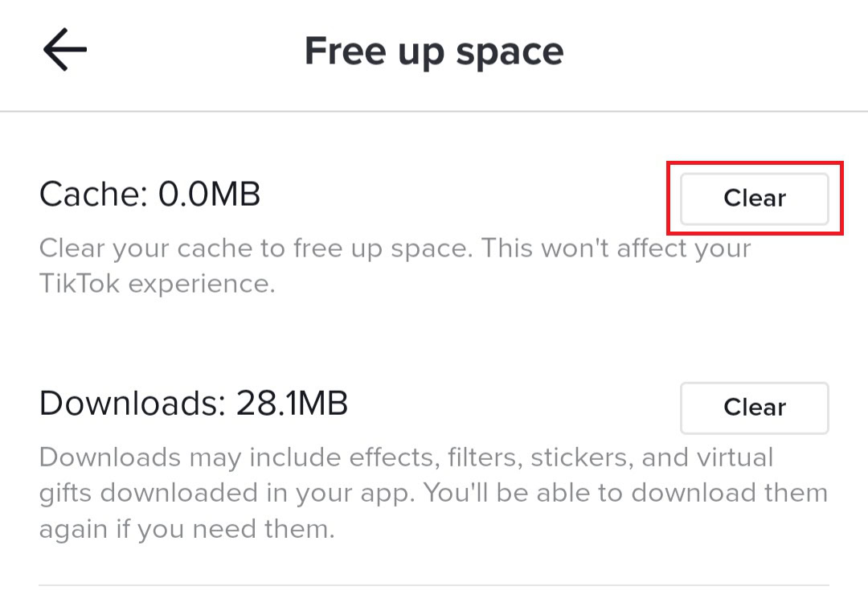Click the word "virtual" in the downloads description
Viewport: 868px width, 603px height.
727,457
